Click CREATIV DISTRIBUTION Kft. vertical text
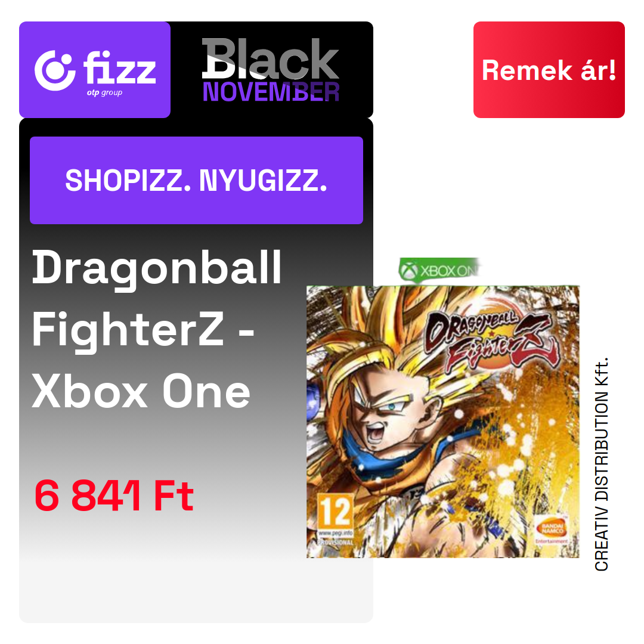 (601, 464)
